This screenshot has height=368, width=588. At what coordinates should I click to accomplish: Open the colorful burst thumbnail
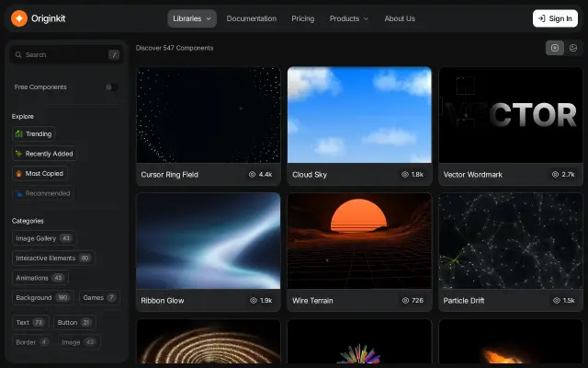click(x=359, y=341)
